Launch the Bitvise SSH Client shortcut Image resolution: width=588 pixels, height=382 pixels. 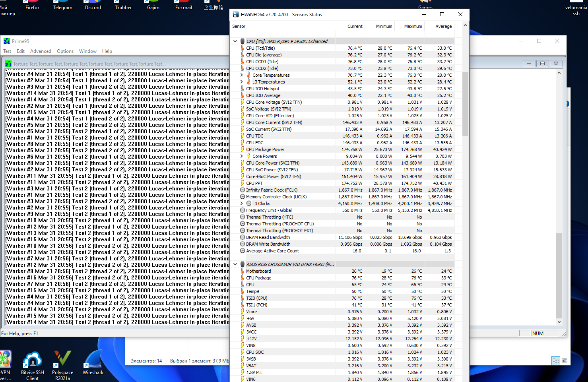pos(33,366)
